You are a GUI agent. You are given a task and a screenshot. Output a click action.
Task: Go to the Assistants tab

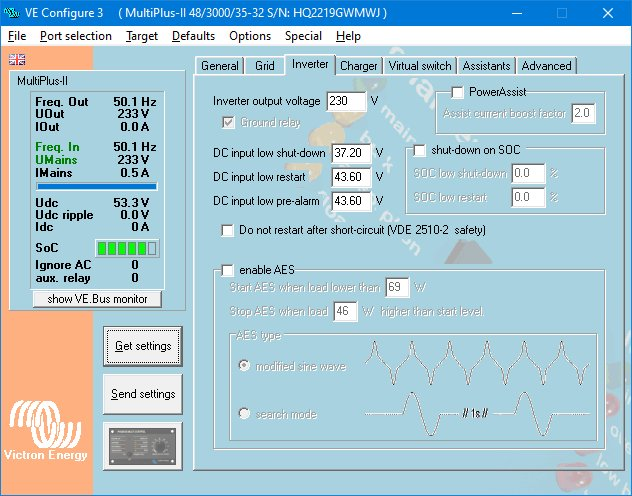pyautogui.click(x=486, y=66)
